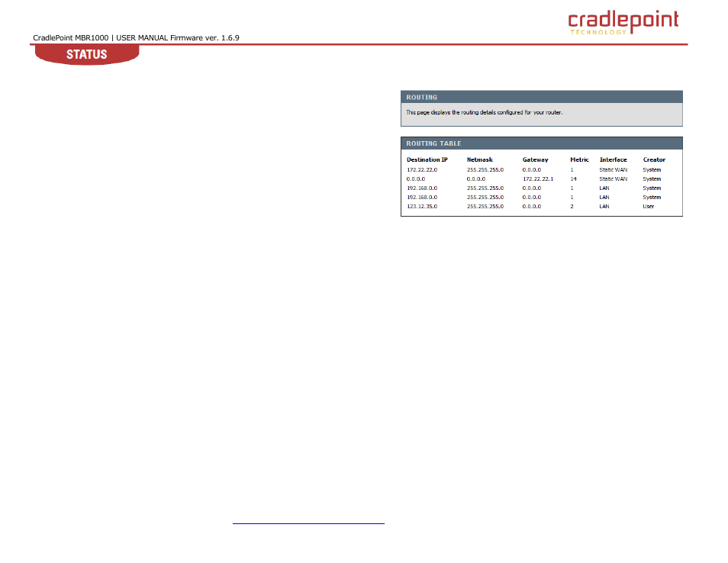The width and height of the screenshot is (728, 563).
Task: Click the Destination IP column header
Action: [x=427, y=159]
